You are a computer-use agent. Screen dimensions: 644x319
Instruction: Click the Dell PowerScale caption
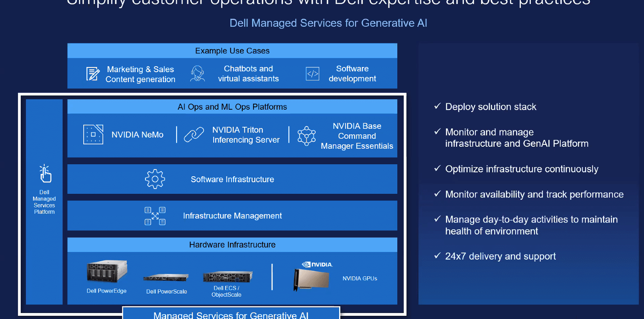tap(167, 291)
